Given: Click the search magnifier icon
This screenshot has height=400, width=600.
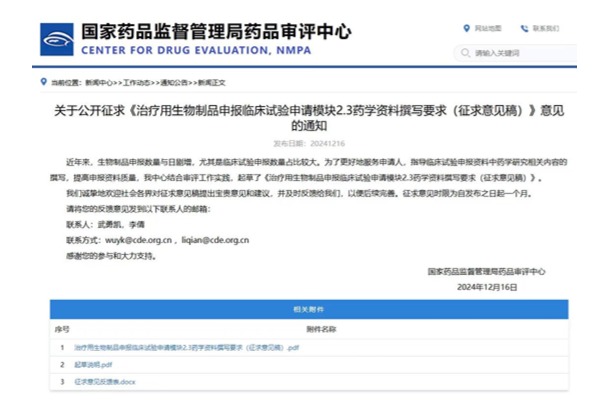Looking at the screenshot, I should 465,52.
